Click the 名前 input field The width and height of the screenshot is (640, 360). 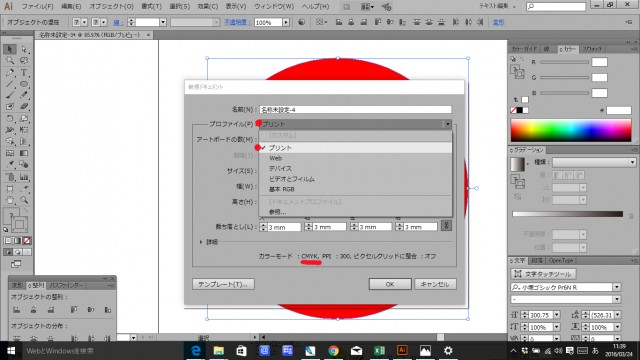[356, 109]
